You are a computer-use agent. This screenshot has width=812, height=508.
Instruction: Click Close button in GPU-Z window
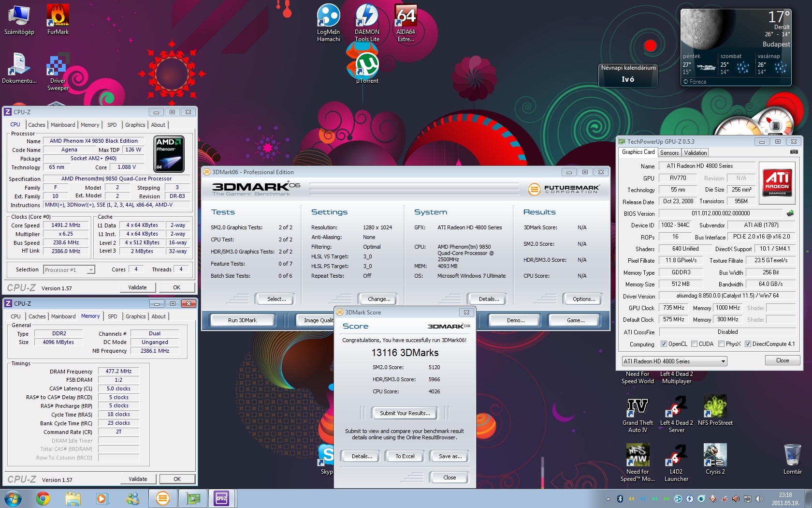[782, 360]
